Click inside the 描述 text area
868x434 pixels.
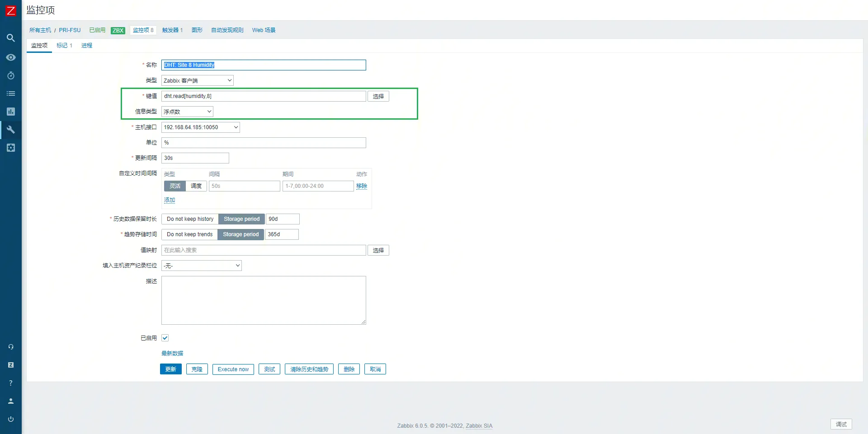[x=264, y=300]
